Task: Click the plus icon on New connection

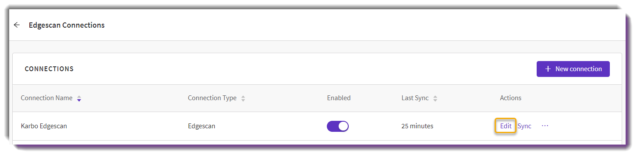Action: (x=548, y=69)
